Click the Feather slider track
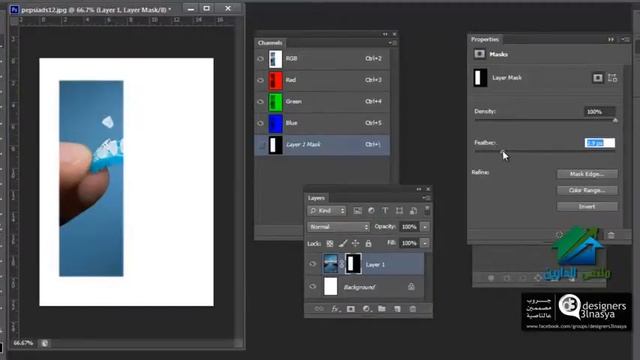Screen dimensions: 640x360 click(544, 151)
